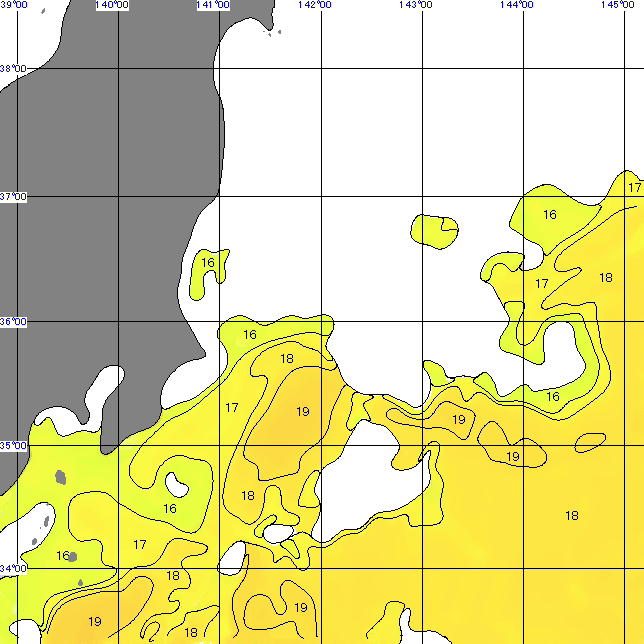644x644 pixels.
Task: Click the 140°00 longitude label
Action: tap(111, 5)
